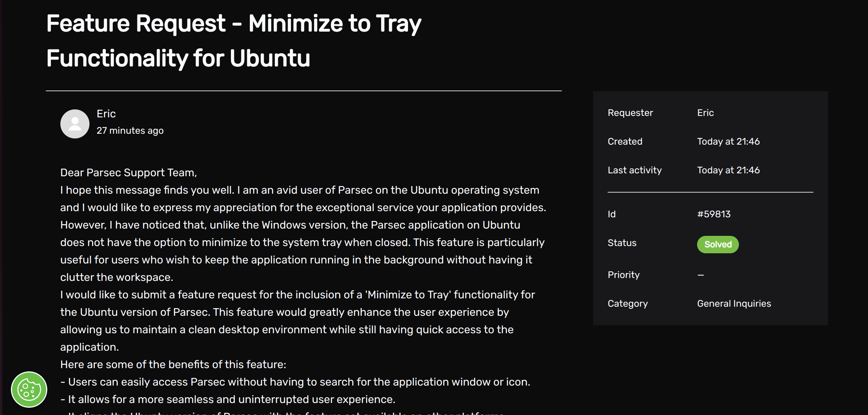The height and width of the screenshot is (415, 868).
Task: Click the Last activity label
Action: 635,170
